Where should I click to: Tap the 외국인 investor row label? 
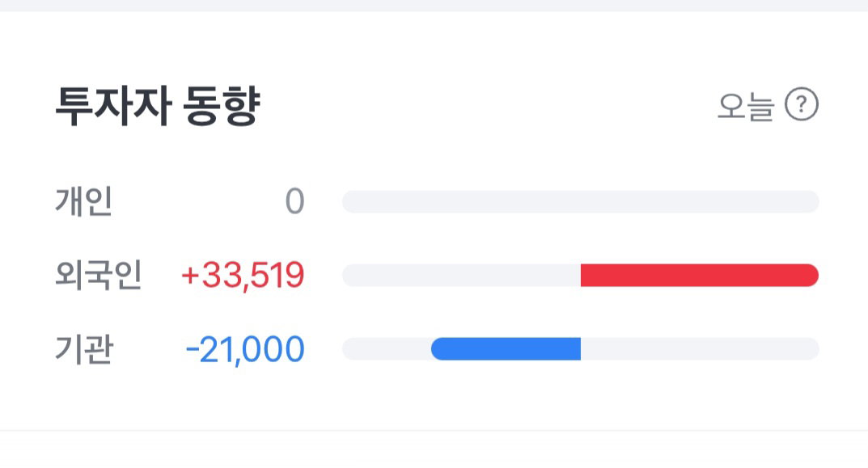[99, 275]
